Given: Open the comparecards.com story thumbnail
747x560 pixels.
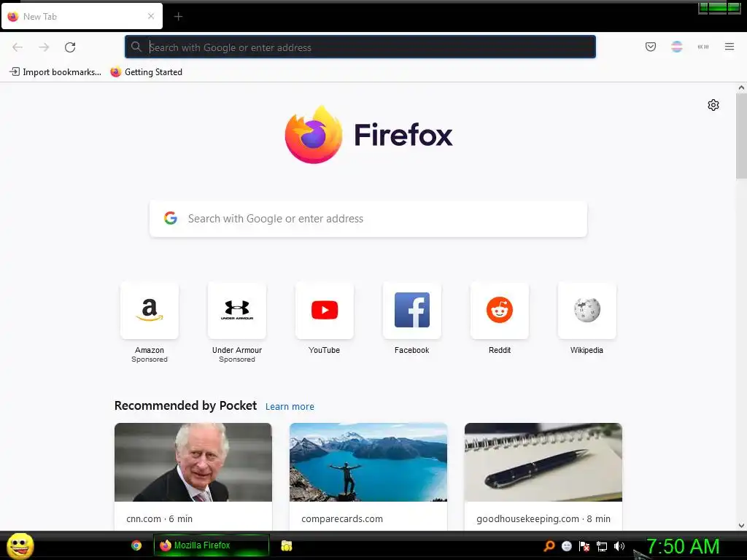Looking at the screenshot, I should pos(368,462).
